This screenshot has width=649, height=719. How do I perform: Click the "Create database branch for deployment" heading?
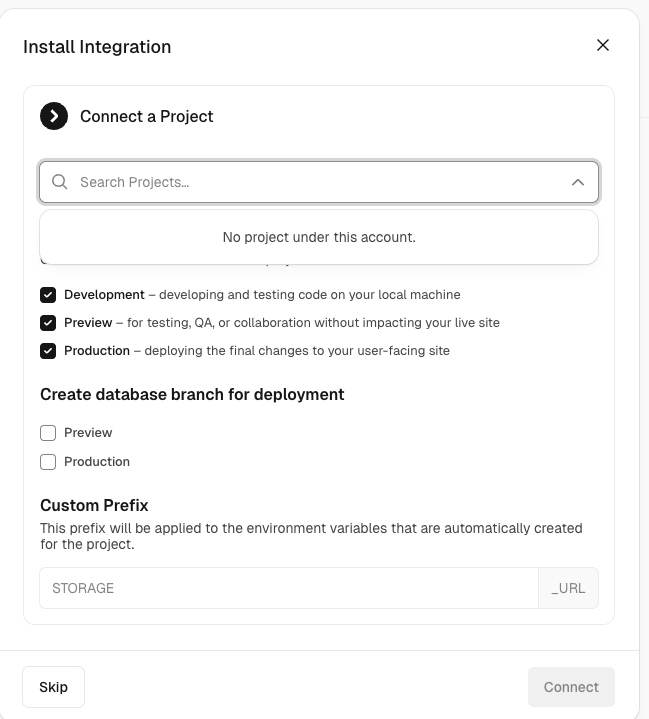coord(192,394)
